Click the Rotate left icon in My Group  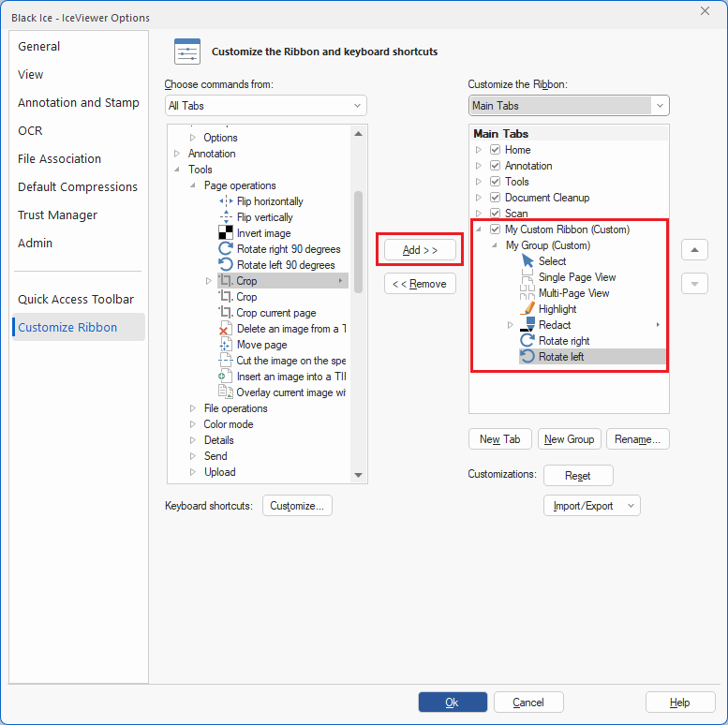527,357
